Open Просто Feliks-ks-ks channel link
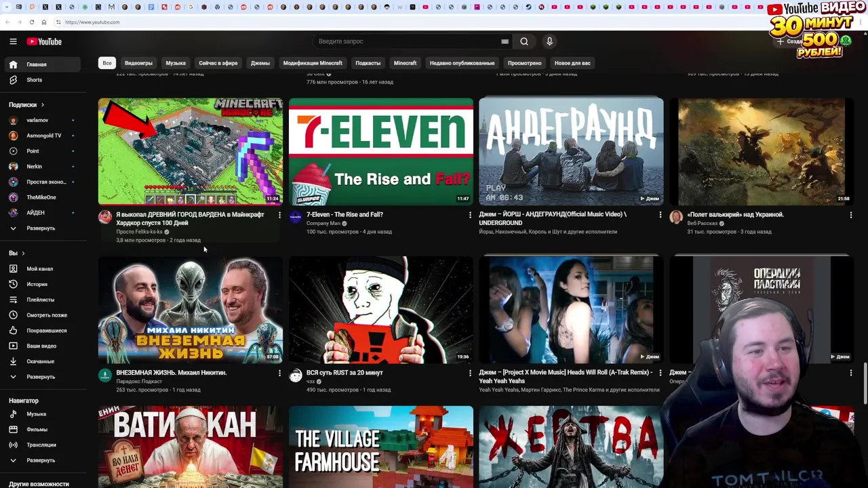Viewport: 868px width, 488px height. click(x=139, y=232)
